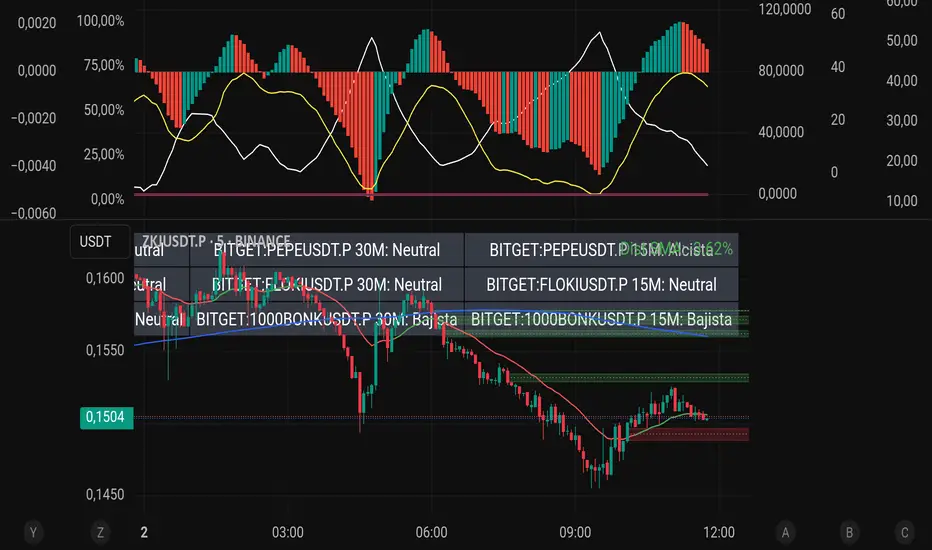932x550 pixels.
Task: Click the 10,00 far-right scale value
Action: click(x=902, y=201)
